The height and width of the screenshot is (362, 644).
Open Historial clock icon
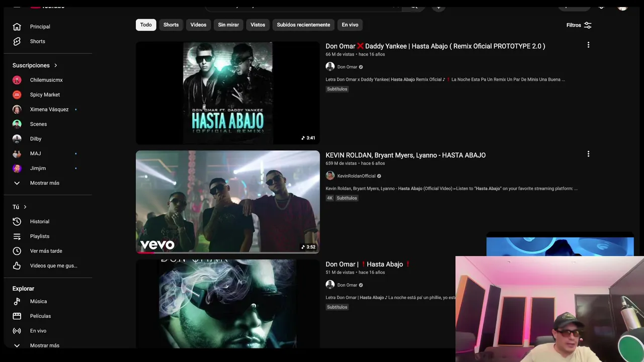pos(17,222)
